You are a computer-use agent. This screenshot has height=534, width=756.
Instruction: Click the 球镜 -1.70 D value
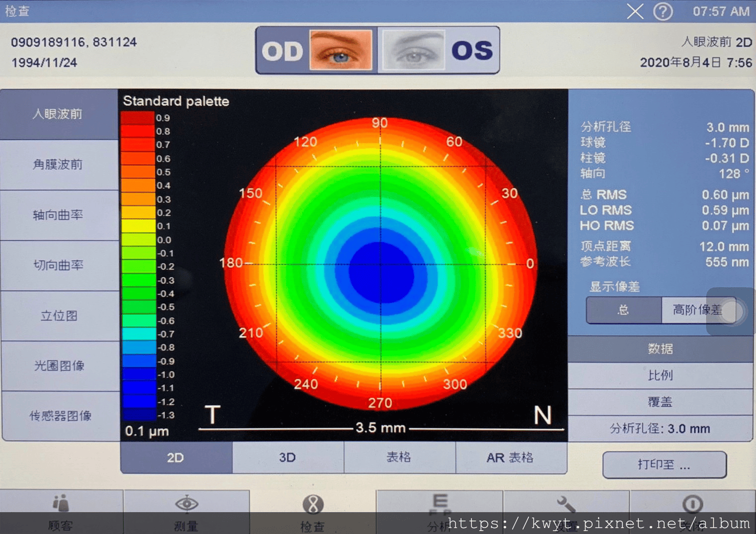727,143
